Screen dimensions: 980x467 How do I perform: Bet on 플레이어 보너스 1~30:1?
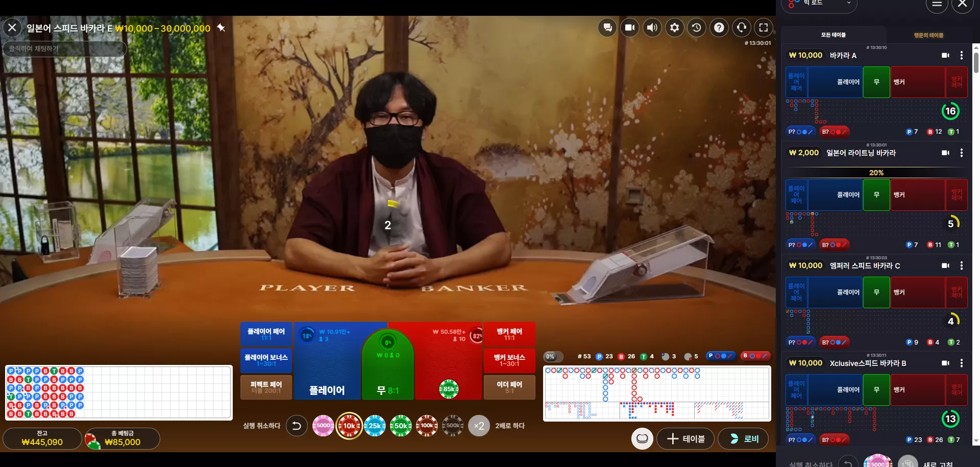(x=266, y=360)
